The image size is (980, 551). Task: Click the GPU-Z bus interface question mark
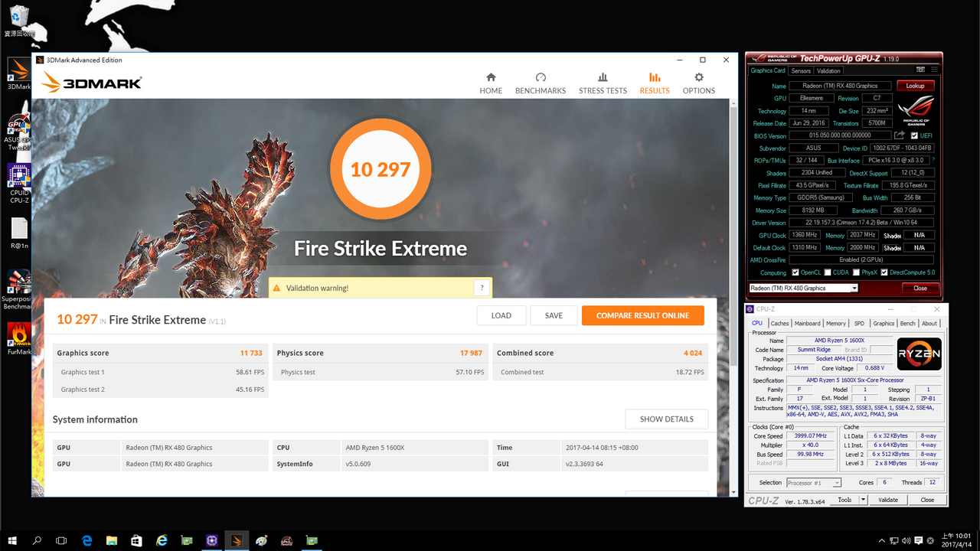point(933,161)
